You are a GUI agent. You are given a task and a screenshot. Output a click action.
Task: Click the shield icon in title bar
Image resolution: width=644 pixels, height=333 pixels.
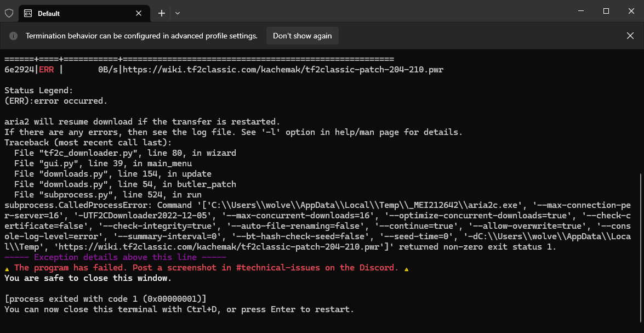tap(9, 13)
